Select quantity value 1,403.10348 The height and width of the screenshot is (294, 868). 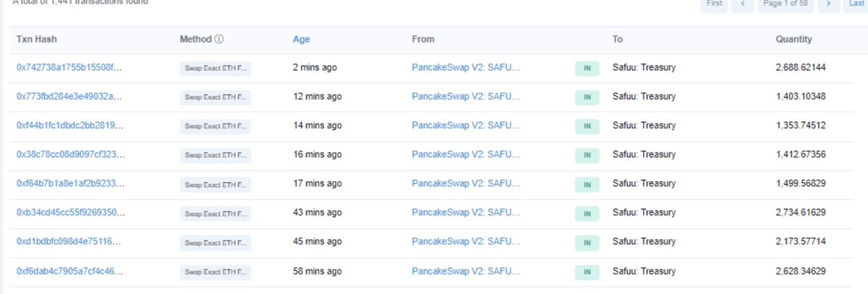[801, 97]
